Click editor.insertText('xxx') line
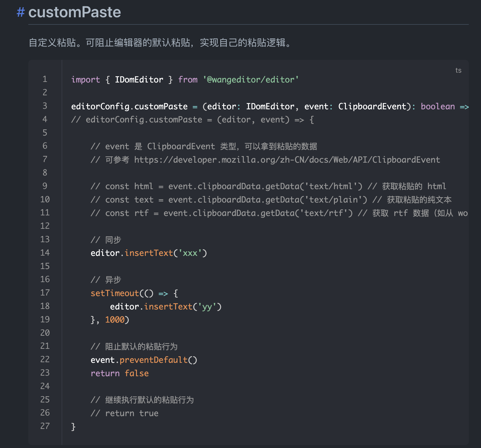Image resolution: width=481 pixels, height=448 pixels. click(x=149, y=253)
